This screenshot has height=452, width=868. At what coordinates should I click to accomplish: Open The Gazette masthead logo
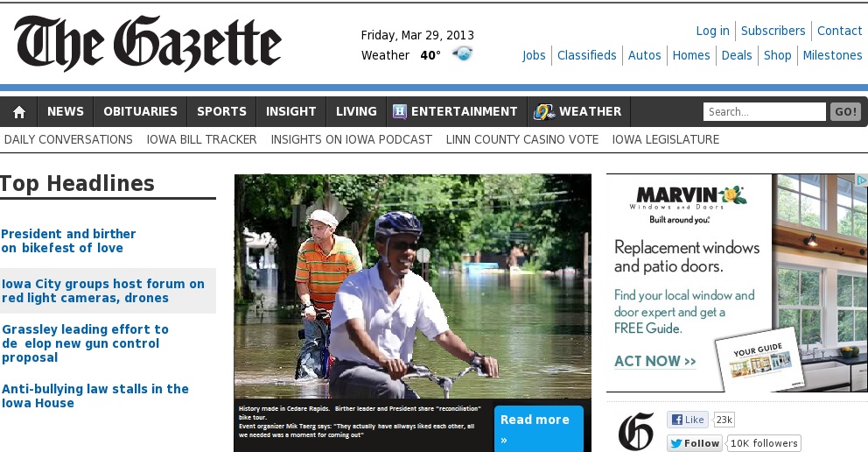coord(148,43)
